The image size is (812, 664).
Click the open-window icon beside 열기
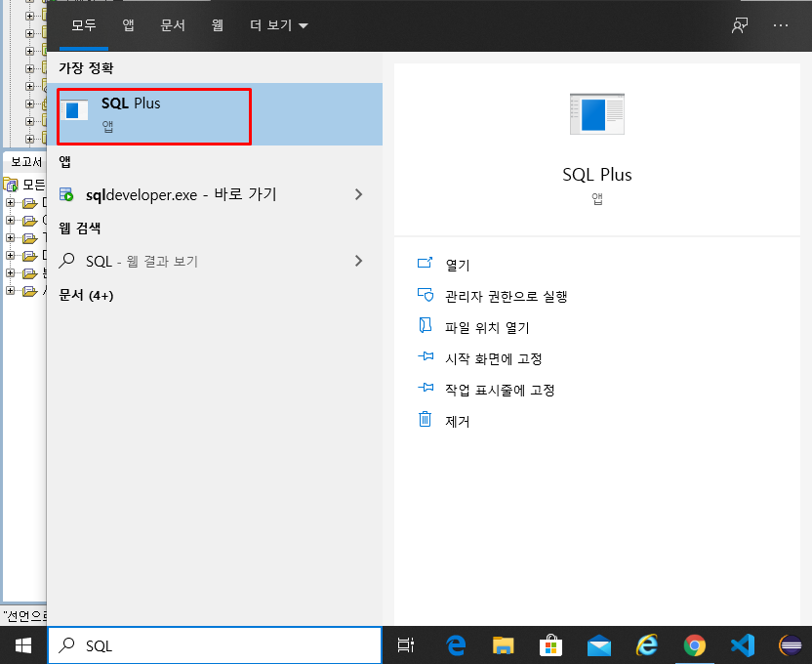click(x=426, y=263)
